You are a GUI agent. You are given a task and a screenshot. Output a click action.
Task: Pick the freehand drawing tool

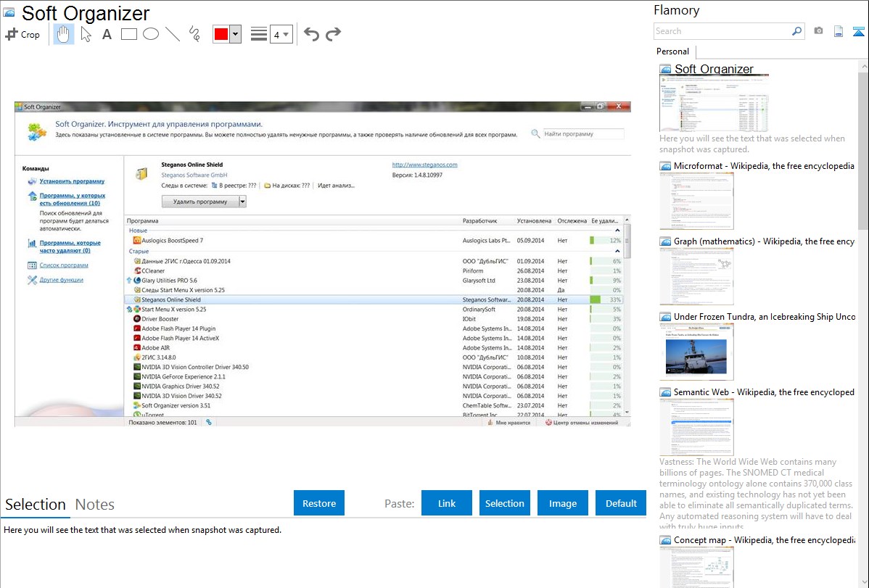tap(194, 34)
